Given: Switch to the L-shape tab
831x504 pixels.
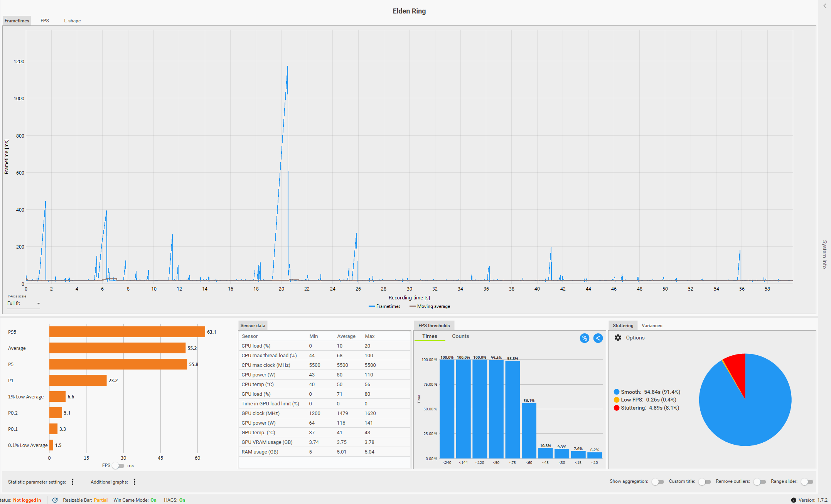Looking at the screenshot, I should [x=72, y=21].
